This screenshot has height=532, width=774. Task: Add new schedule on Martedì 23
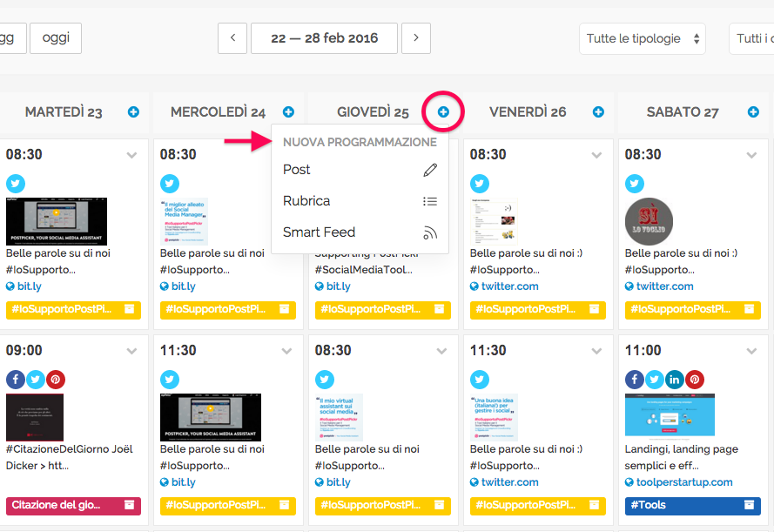point(133,112)
